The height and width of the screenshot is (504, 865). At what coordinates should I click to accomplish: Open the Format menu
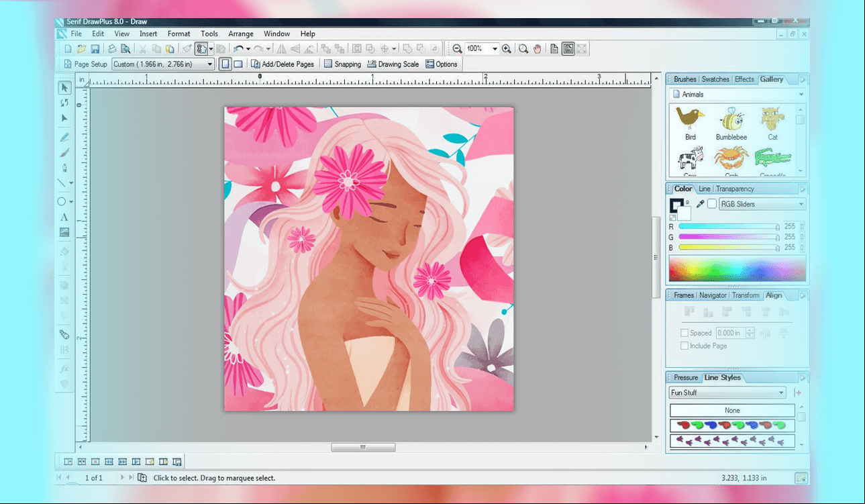coord(179,34)
